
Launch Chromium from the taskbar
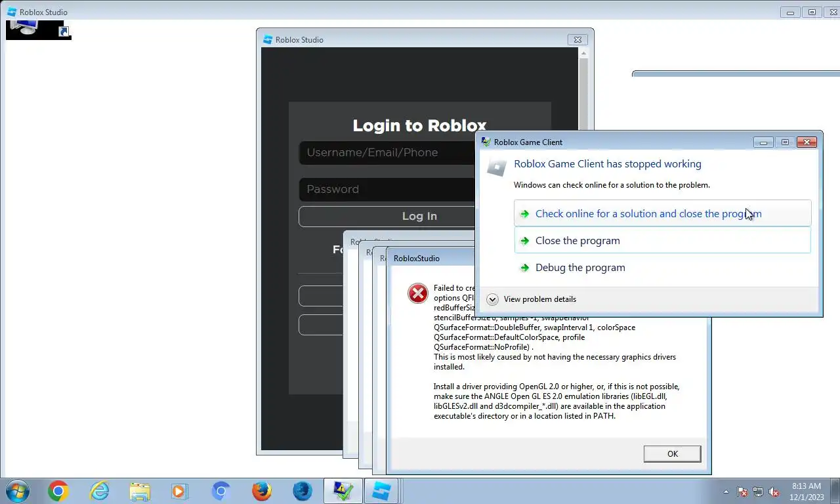221,491
